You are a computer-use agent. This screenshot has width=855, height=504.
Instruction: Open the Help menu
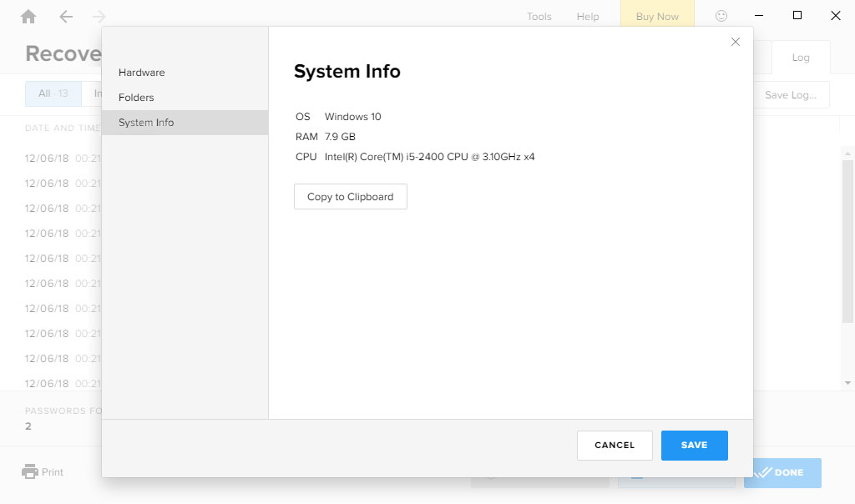click(x=588, y=17)
